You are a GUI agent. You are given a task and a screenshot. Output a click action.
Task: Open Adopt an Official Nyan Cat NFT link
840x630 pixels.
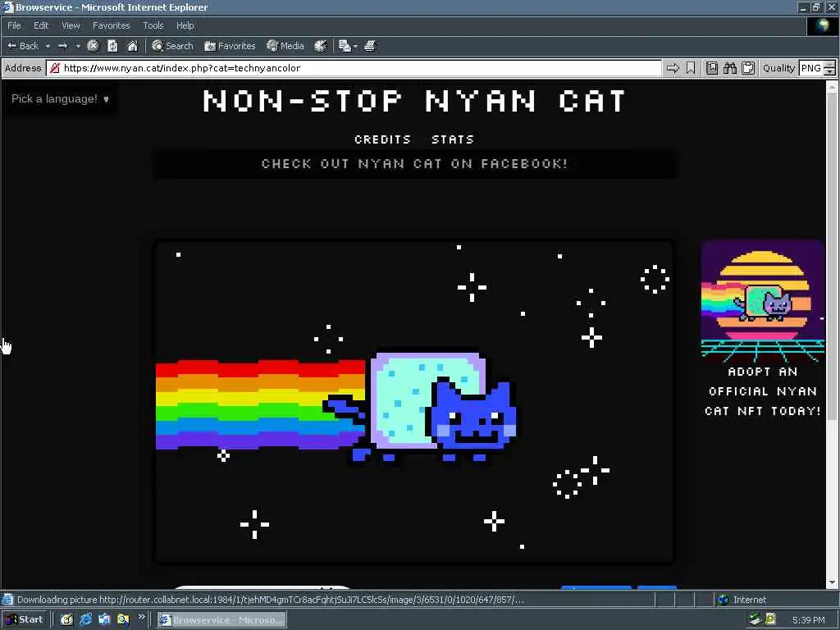[x=763, y=391]
